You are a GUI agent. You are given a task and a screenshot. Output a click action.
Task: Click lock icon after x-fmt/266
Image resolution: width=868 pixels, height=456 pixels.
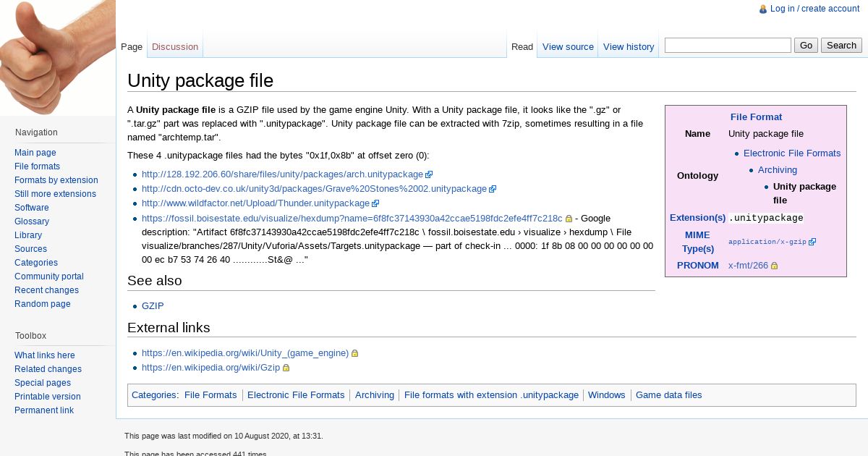(x=774, y=266)
